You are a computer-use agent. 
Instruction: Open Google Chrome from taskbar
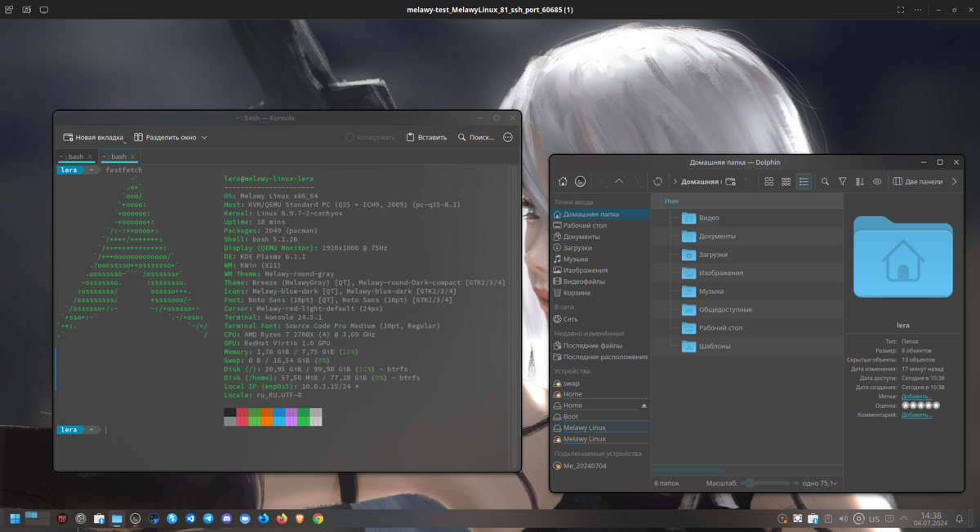pyautogui.click(x=318, y=518)
